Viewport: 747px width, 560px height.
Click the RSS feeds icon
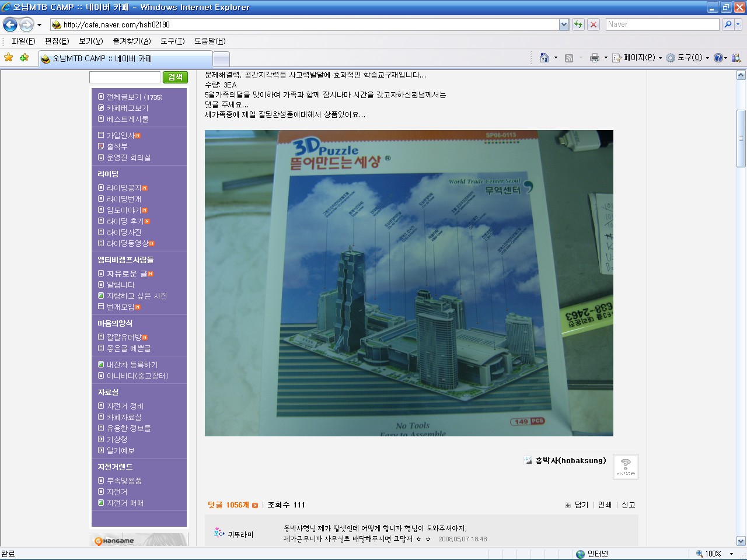569,58
